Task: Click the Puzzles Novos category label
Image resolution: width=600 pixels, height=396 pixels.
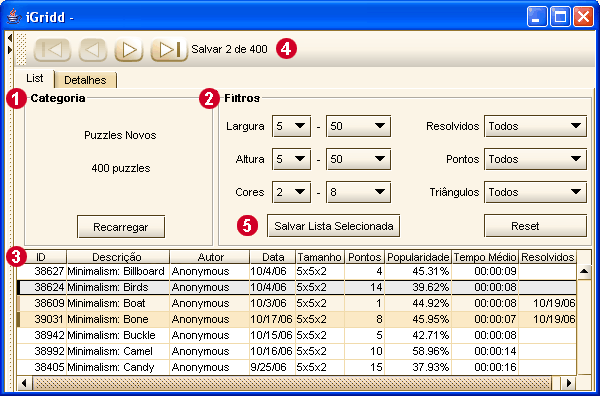Action: (120, 135)
